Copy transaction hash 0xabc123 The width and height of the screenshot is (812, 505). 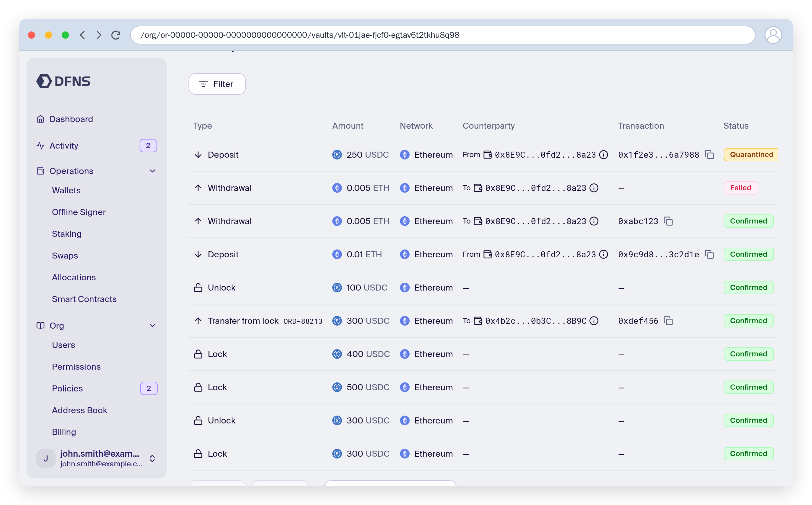pos(669,221)
